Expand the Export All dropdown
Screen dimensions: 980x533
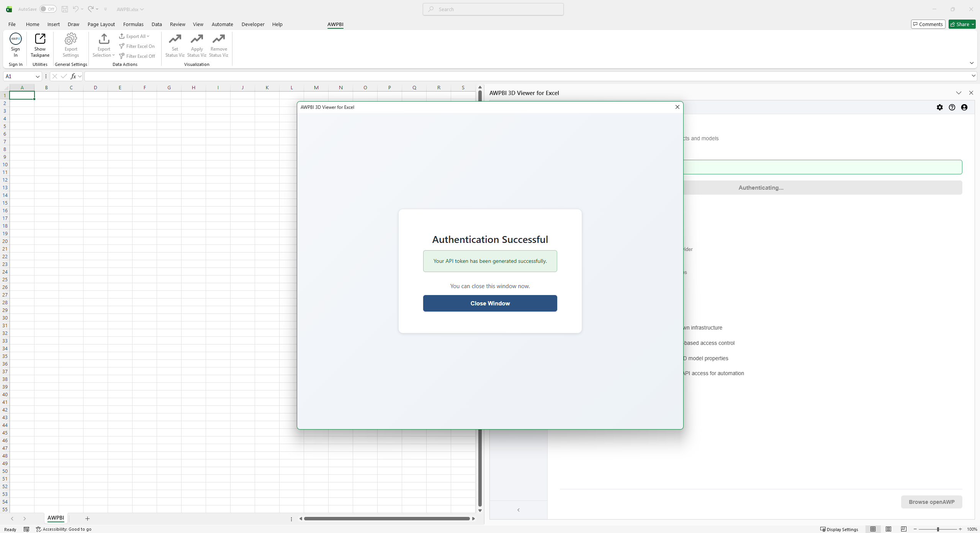tap(148, 36)
